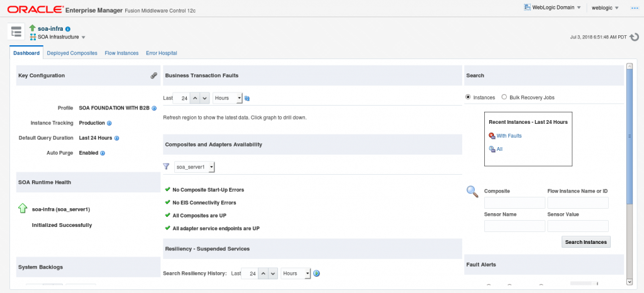This screenshot has width=644, height=293.
Task: Click the System Backlogs section header
Action: coord(88,267)
